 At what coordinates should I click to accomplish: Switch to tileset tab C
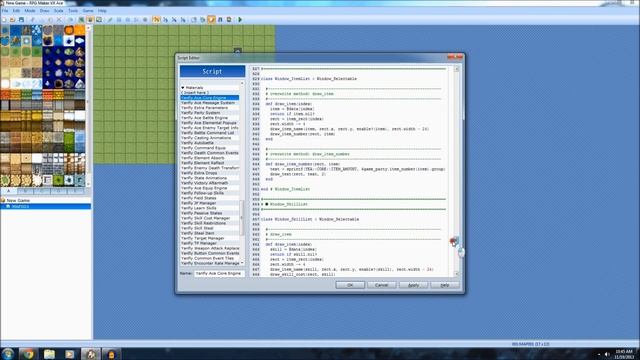(x=42, y=191)
